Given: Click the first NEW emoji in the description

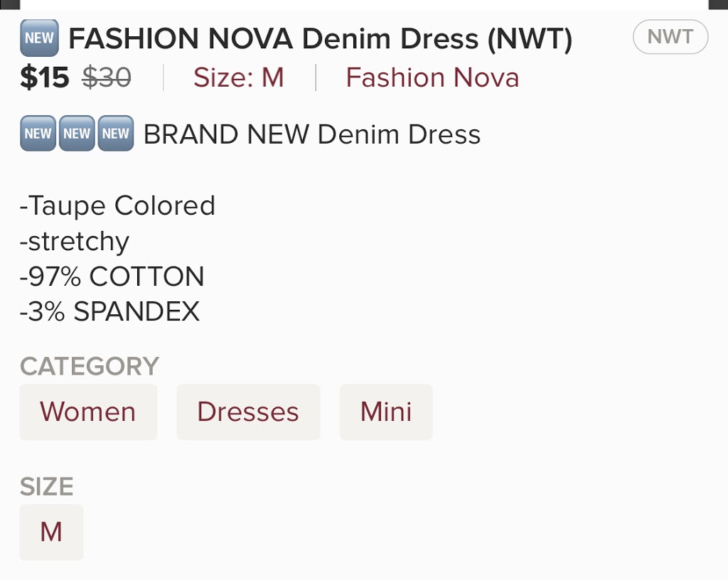Looking at the screenshot, I should 38,134.
